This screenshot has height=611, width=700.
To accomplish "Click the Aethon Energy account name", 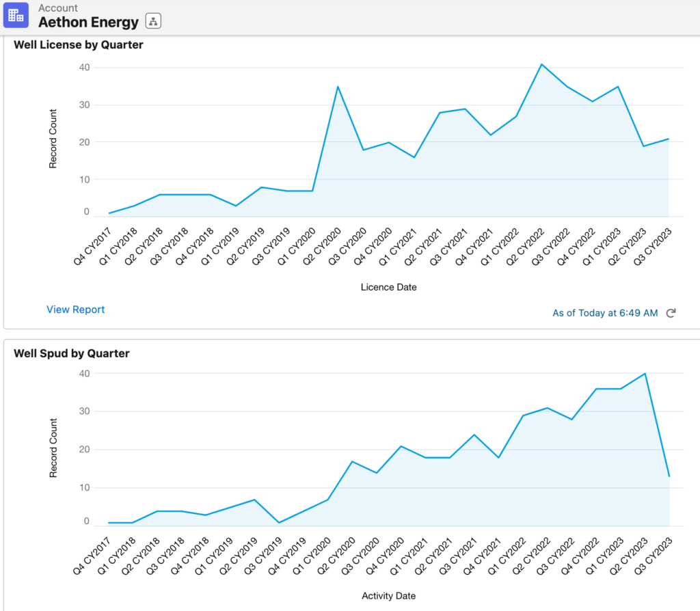I will tap(88, 22).
